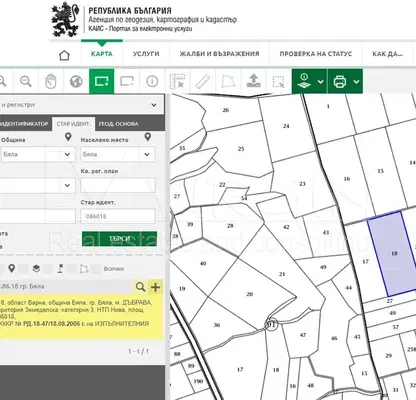The width and height of the screenshot is (416, 400).
Task: Select the Всички filter checkbox
Action: [x=96, y=269]
